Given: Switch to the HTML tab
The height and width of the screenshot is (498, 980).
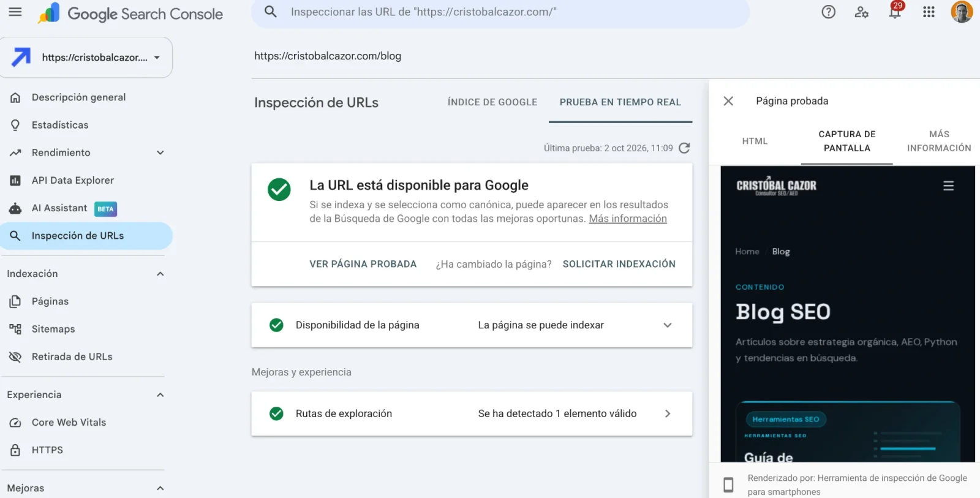Looking at the screenshot, I should (755, 141).
